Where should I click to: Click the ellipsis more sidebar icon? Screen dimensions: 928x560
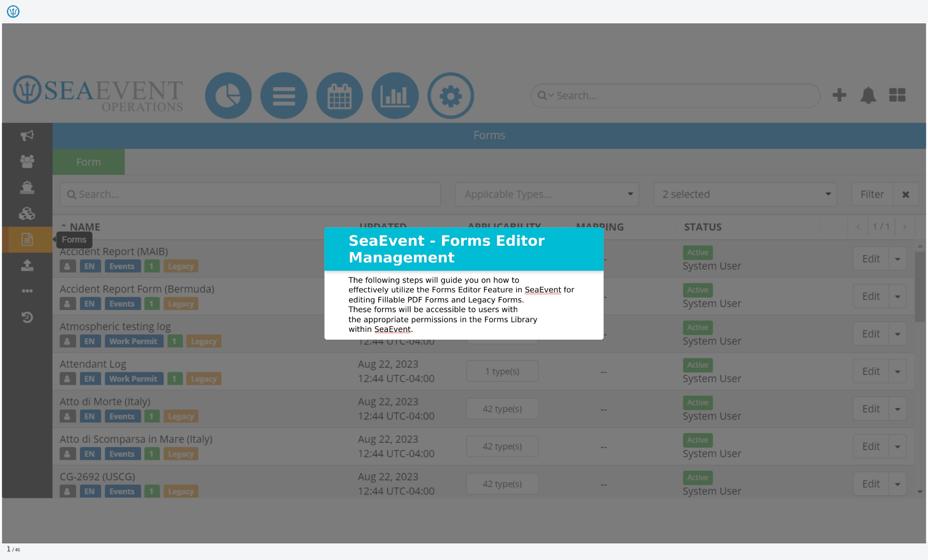(27, 291)
